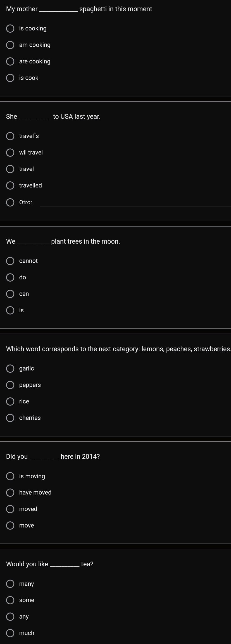Select the "is cooking" radio option
This screenshot has width=231, height=644.
(x=10, y=28)
